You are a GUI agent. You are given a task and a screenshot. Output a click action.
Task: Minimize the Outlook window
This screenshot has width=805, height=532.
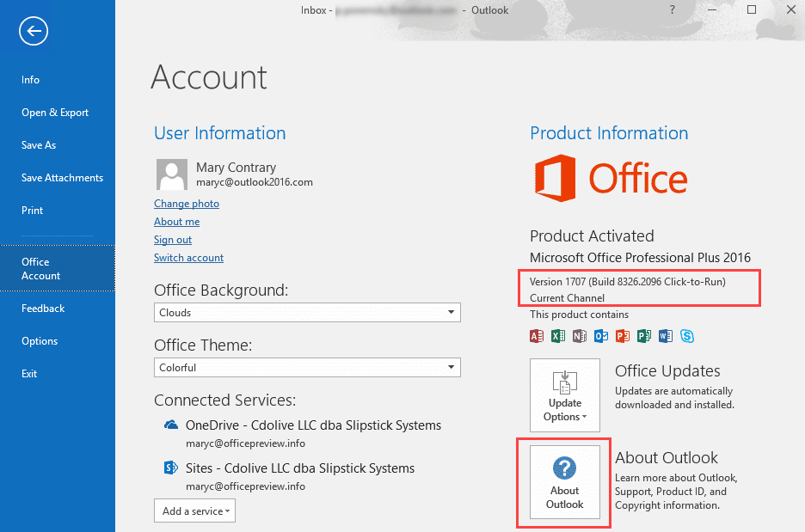pyautogui.click(x=712, y=9)
